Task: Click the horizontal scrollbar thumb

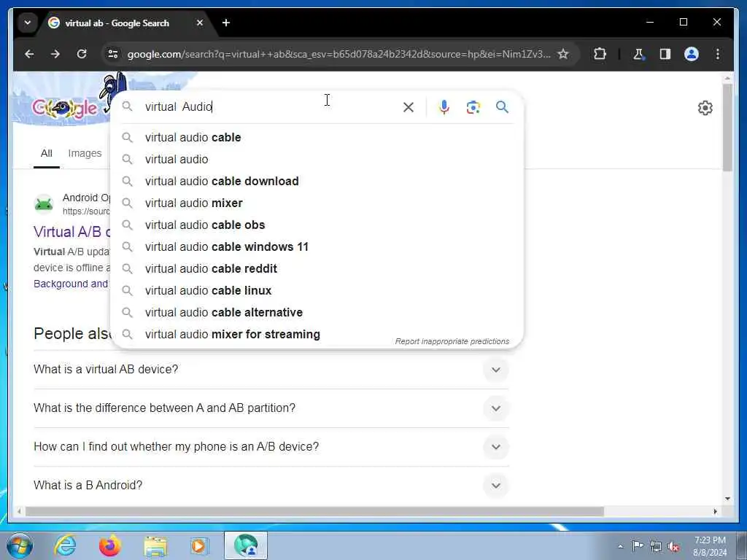Action: pos(314,511)
